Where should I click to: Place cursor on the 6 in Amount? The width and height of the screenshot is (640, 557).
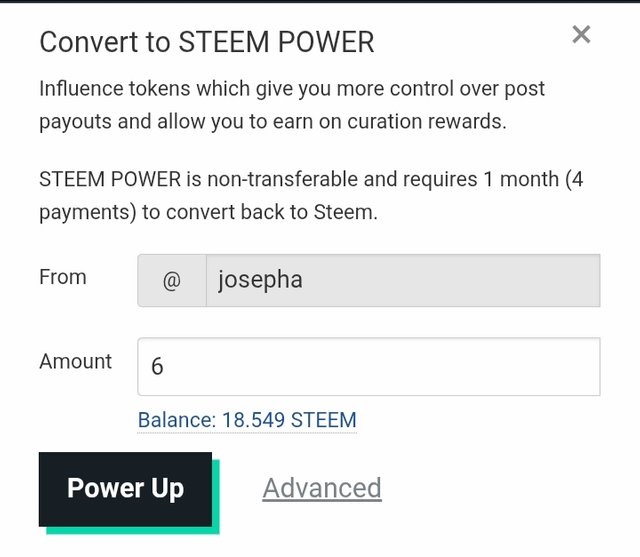tap(157, 366)
